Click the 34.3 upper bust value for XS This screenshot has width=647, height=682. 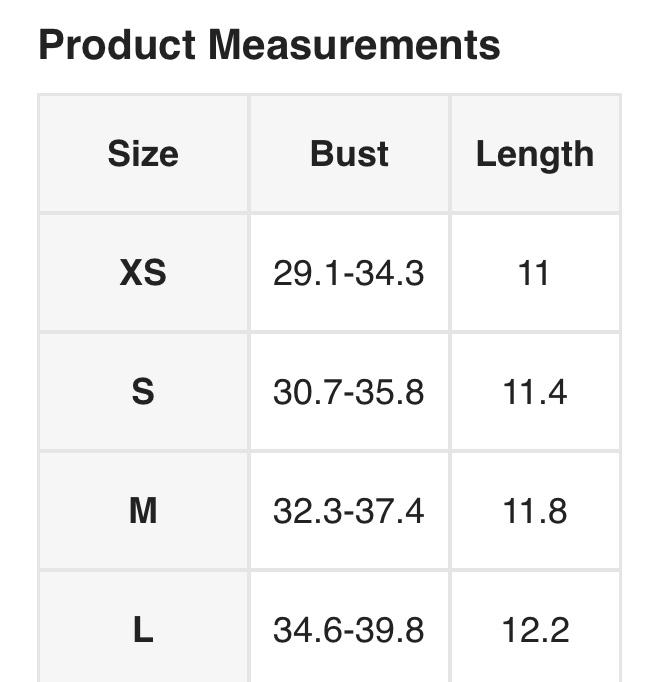pos(391,273)
